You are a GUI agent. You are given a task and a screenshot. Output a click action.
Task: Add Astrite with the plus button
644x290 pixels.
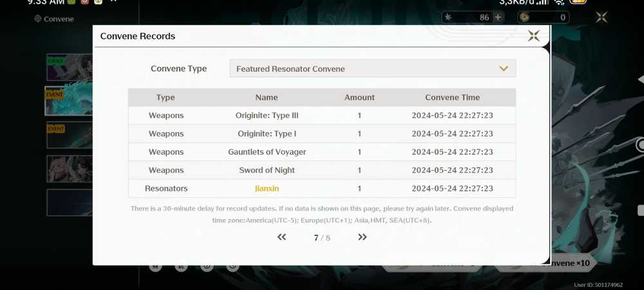click(498, 17)
